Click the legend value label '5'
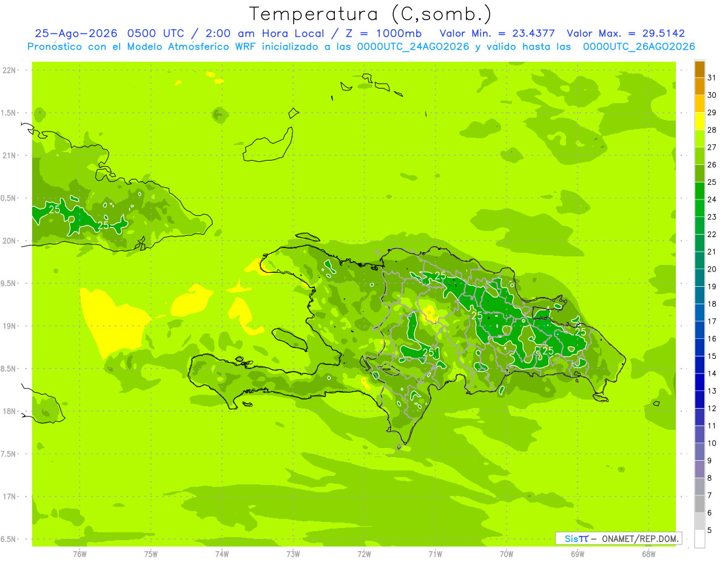Image resolution: width=728 pixels, height=562 pixels. (x=710, y=530)
